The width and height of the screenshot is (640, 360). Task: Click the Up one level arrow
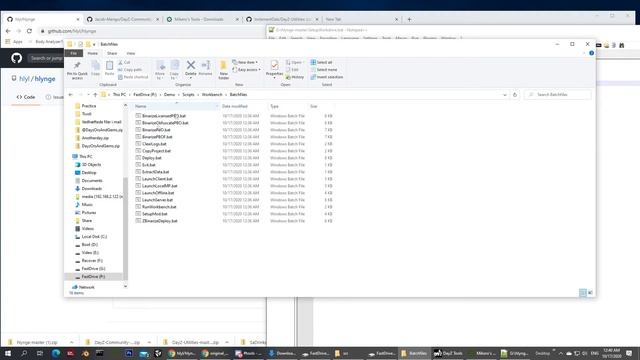coord(95,95)
